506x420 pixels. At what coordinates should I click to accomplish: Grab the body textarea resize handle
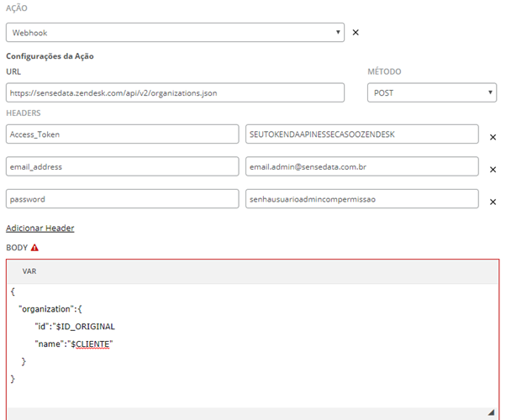492,412
